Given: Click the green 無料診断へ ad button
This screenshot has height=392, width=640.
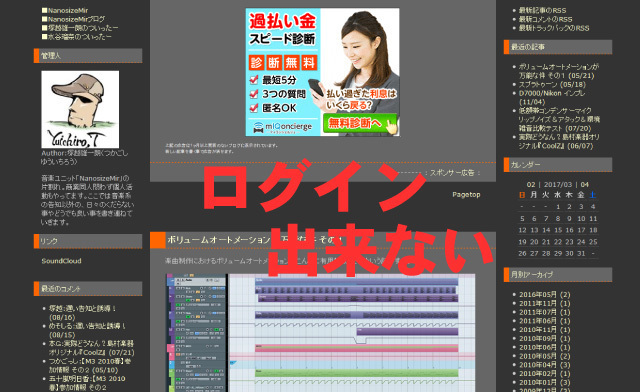Looking at the screenshot, I should click(x=360, y=123).
